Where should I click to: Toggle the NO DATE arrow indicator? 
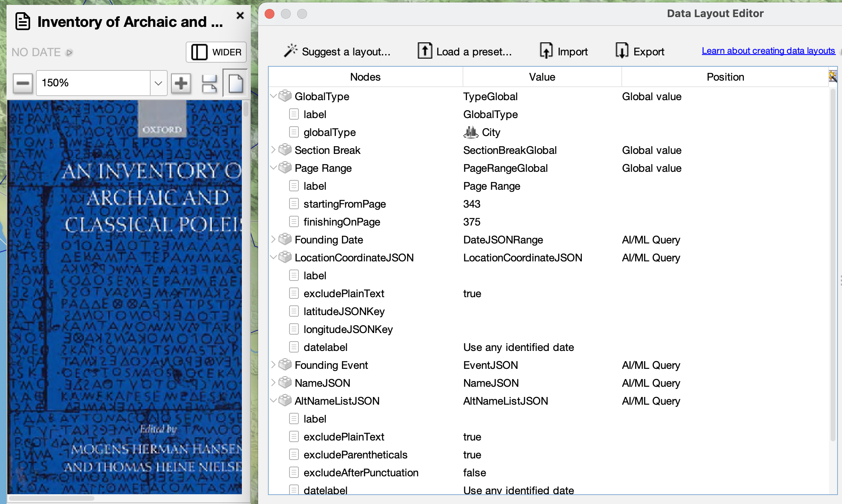pos(70,53)
